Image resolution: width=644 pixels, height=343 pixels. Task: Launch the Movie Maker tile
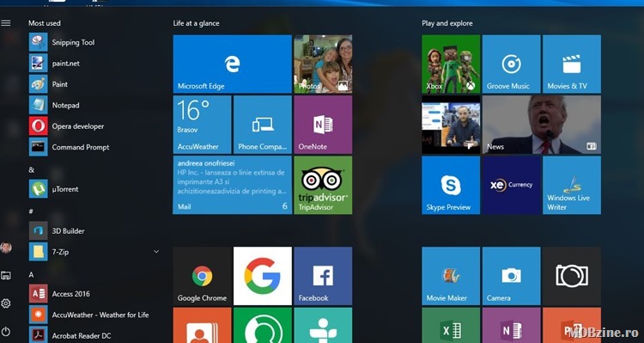point(451,276)
